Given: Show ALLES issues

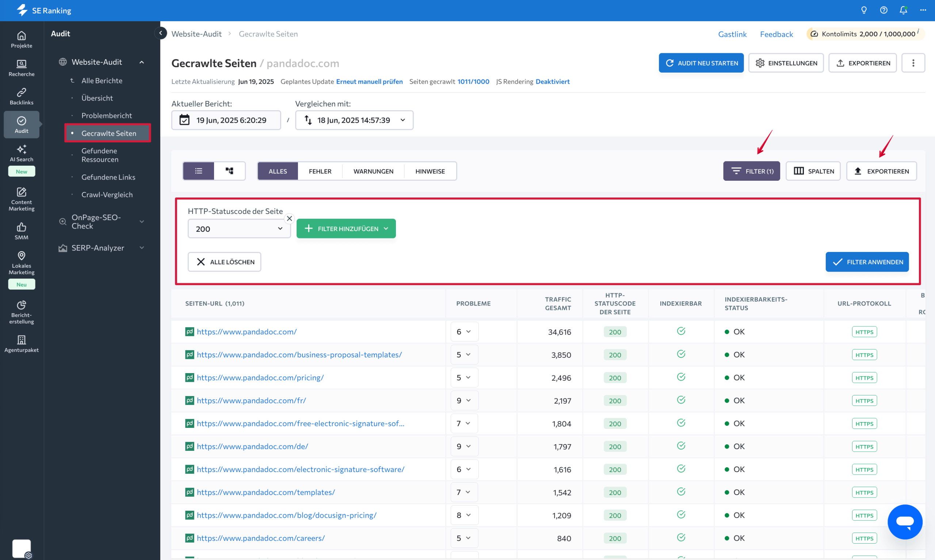Looking at the screenshot, I should point(278,171).
